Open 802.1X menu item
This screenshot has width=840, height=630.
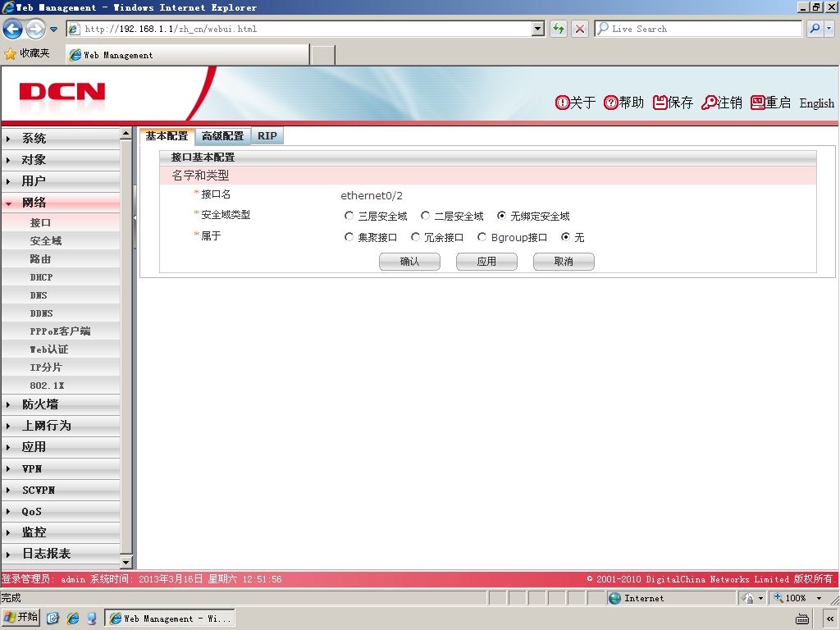(x=61, y=386)
